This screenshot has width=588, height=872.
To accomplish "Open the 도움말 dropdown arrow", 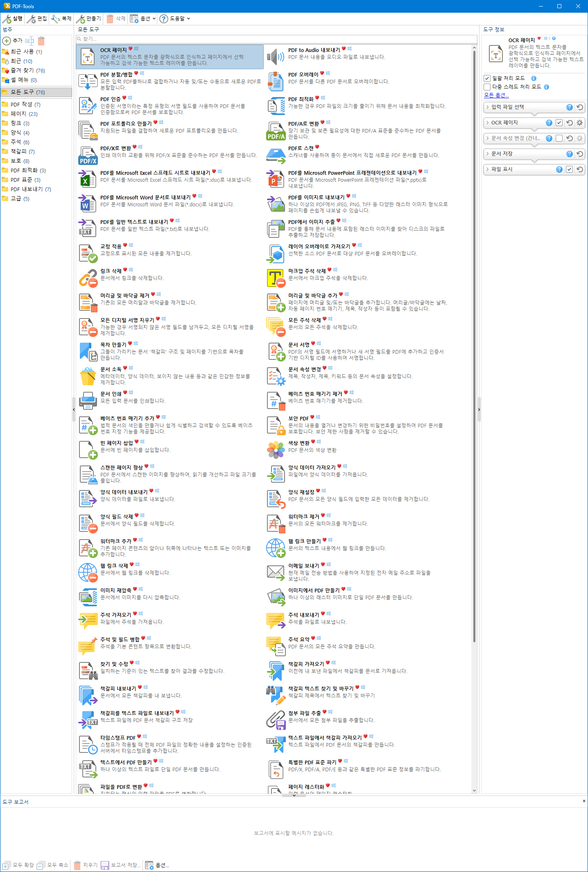I will click(x=188, y=19).
